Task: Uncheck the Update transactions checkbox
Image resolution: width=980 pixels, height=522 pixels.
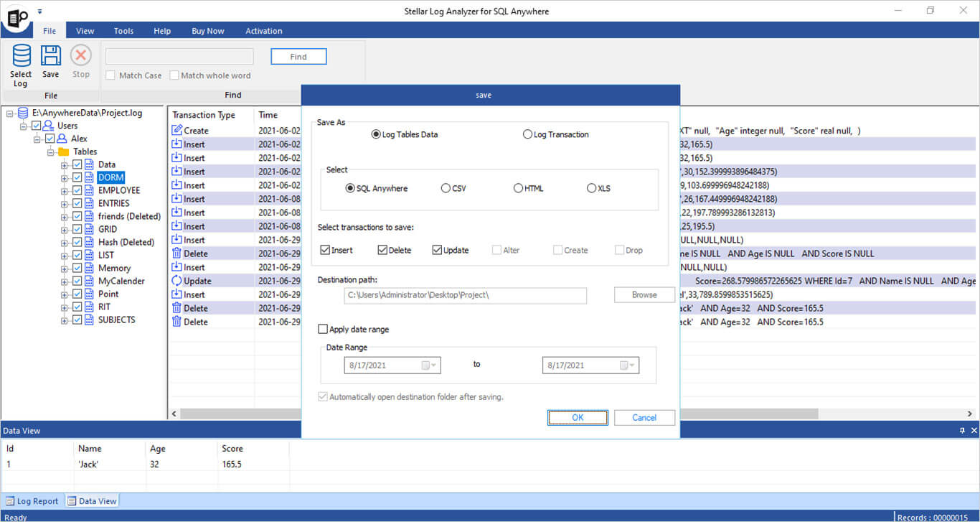Action: [x=437, y=250]
